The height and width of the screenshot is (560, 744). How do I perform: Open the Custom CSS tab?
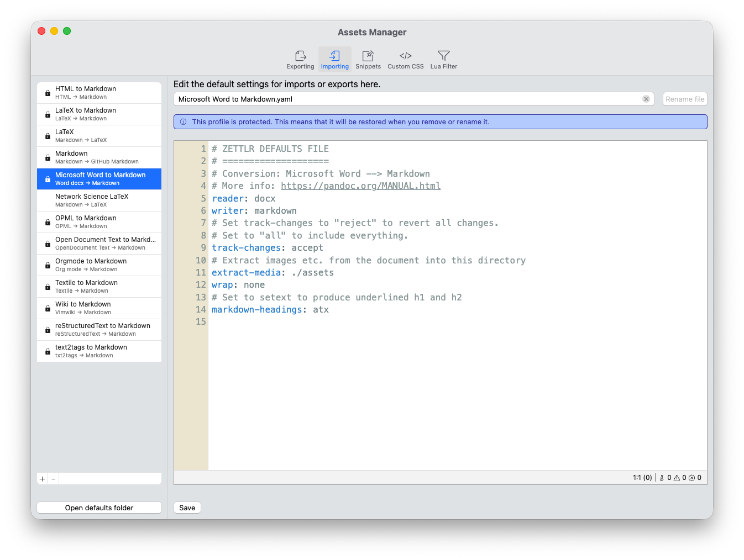pos(405,60)
